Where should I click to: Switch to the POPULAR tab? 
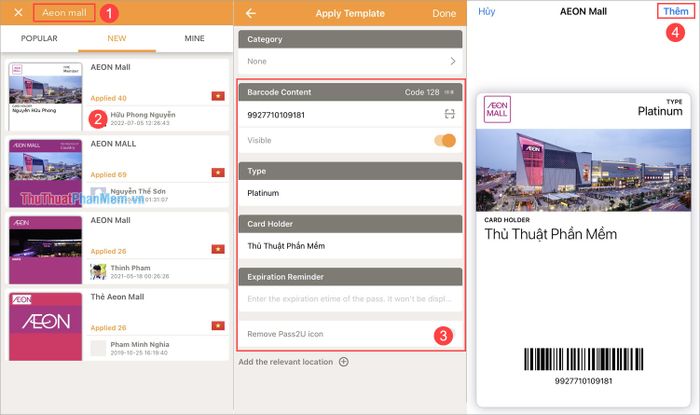coord(39,38)
